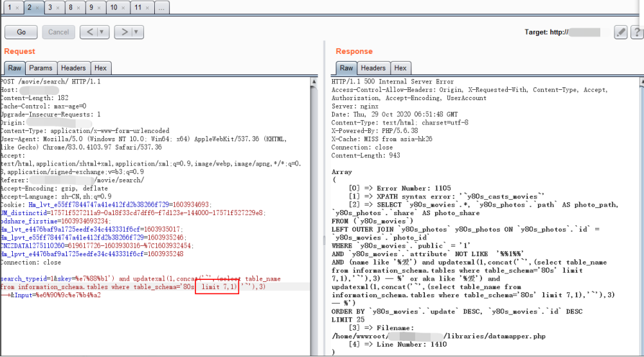Viewport: 644px width, 357px height.
Task: Open the Request Headers tab
Action: point(73,68)
